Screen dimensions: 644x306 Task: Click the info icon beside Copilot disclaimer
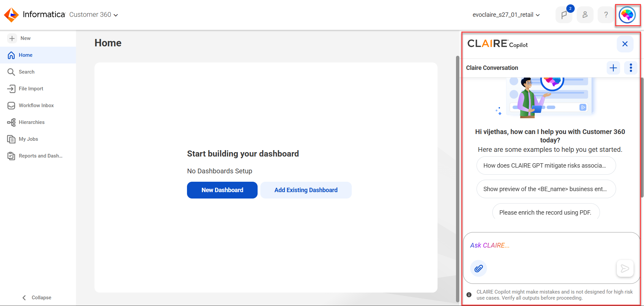[x=469, y=295]
